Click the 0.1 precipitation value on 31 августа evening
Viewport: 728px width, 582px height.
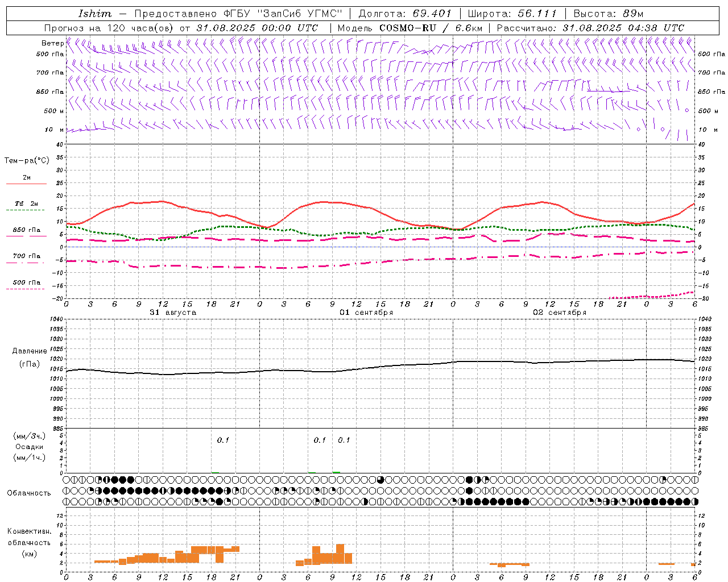pyautogui.click(x=223, y=440)
